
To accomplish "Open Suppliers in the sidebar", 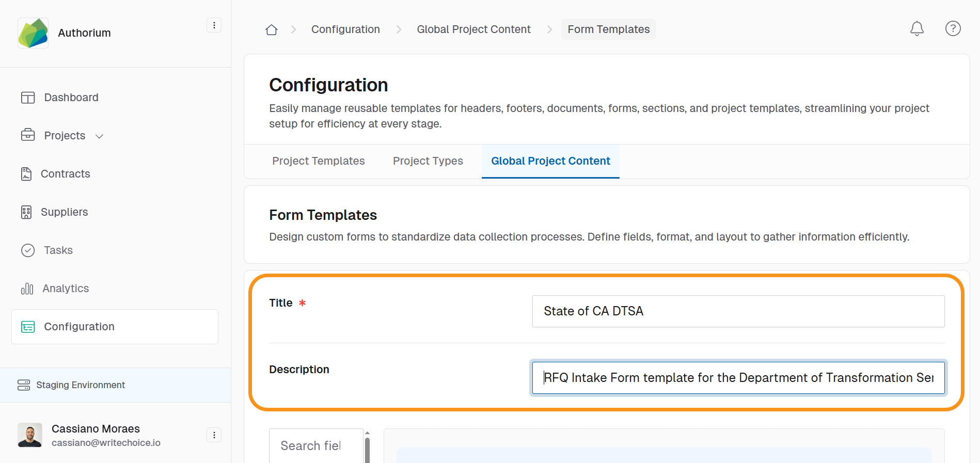I will coord(64,212).
